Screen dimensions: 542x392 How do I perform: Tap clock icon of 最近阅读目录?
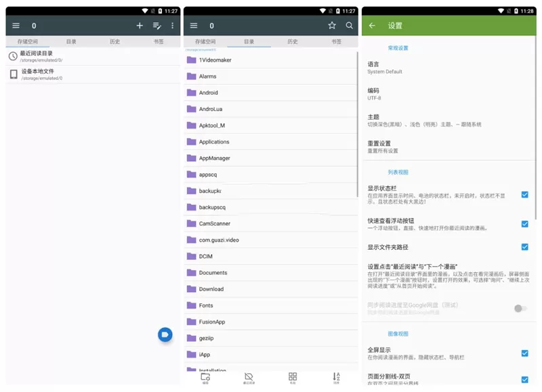(13, 56)
